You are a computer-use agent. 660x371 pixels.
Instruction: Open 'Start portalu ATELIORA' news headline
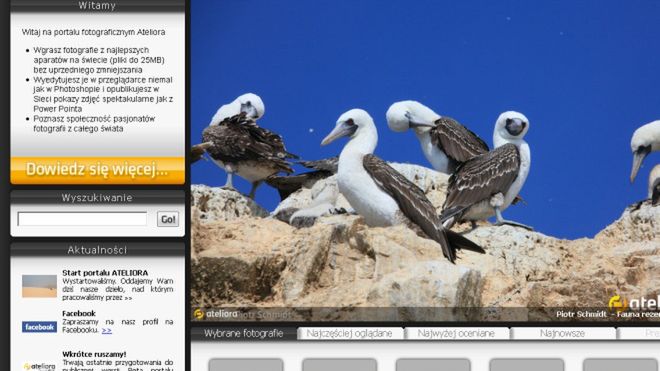coord(105,273)
